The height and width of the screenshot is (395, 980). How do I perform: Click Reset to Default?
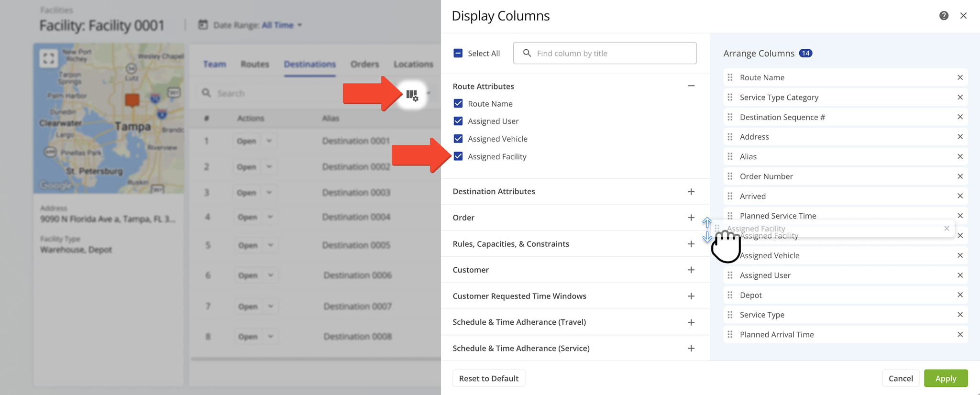[488, 378]
